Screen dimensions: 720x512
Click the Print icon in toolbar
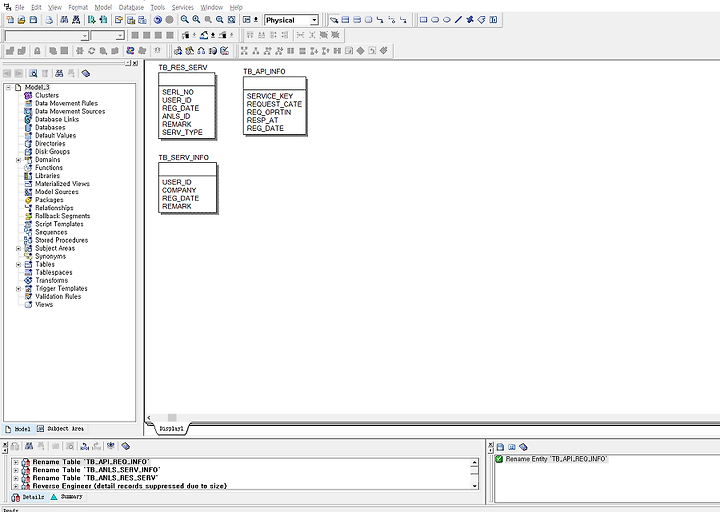pyautogui.click(x=49, y=20)
